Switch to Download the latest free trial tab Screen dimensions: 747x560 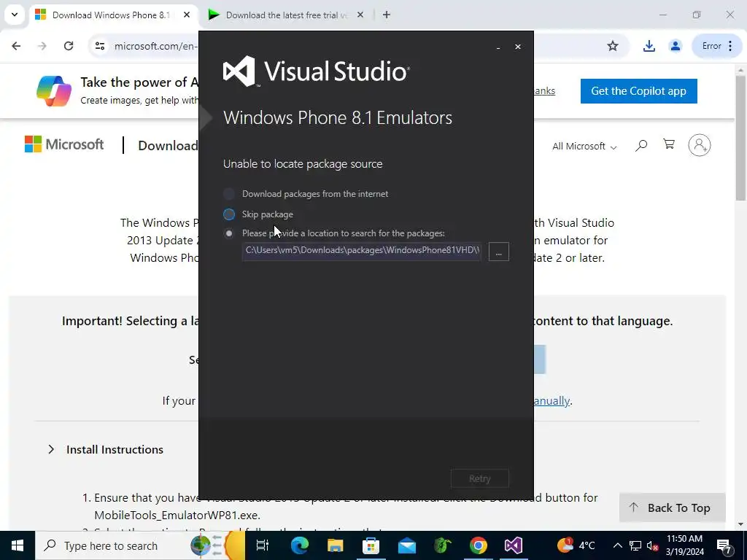[286, 15]
